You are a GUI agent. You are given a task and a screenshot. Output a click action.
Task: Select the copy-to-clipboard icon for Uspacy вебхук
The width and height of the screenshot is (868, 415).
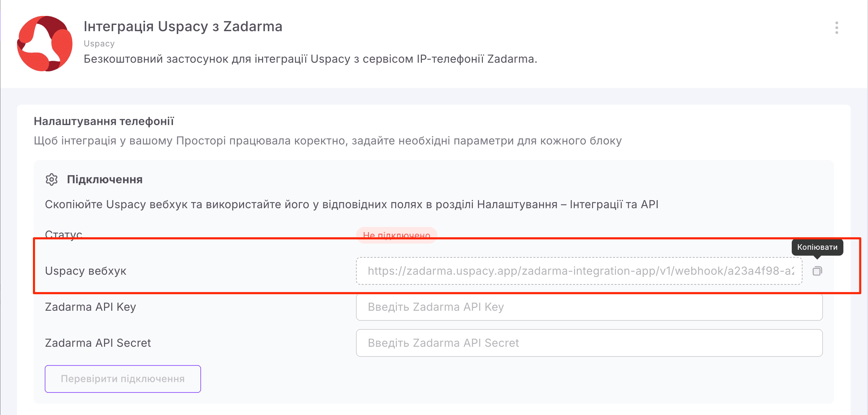tap(817, 271)
